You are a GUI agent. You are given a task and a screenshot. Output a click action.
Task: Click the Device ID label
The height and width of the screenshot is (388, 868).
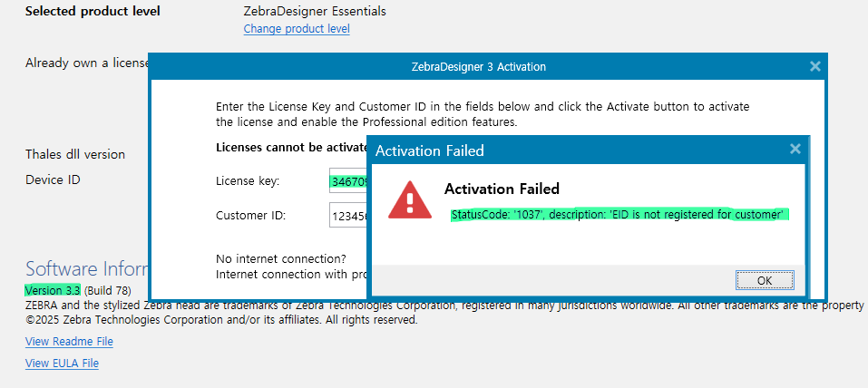click(x=53, y=179)
